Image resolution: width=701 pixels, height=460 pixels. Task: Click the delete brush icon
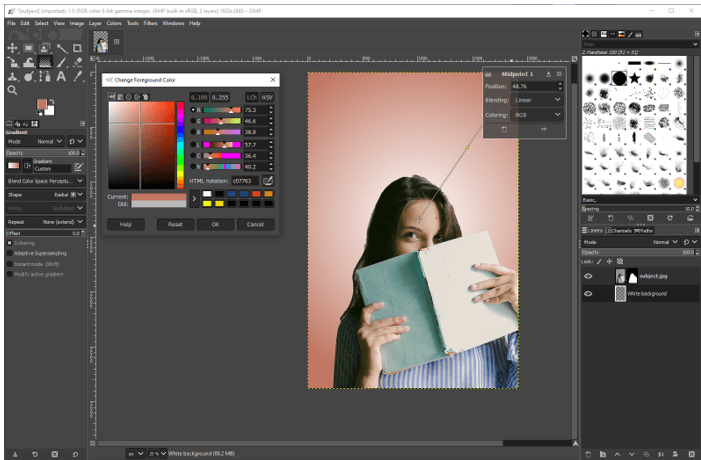[650, 218]
